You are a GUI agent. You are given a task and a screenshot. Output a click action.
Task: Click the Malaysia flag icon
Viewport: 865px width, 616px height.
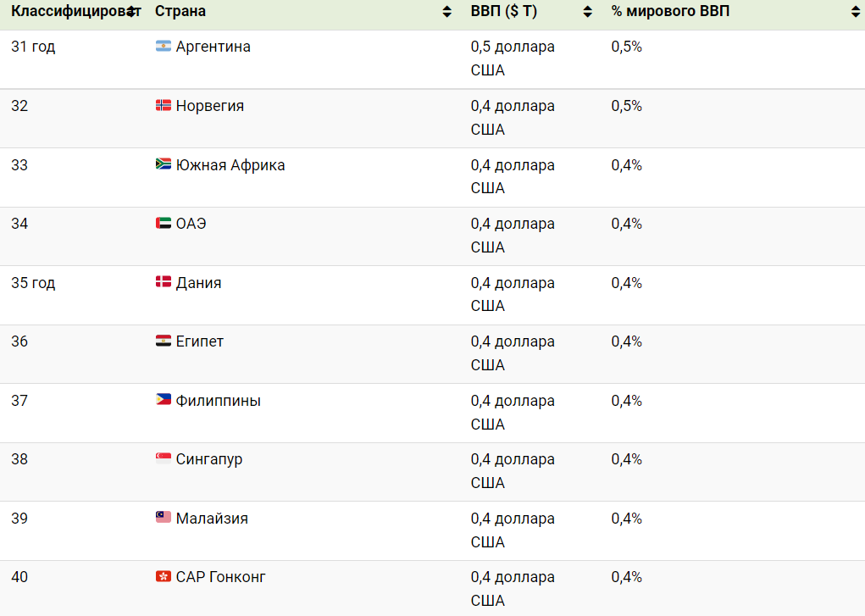pyautogui.click(x=164, y=518)
